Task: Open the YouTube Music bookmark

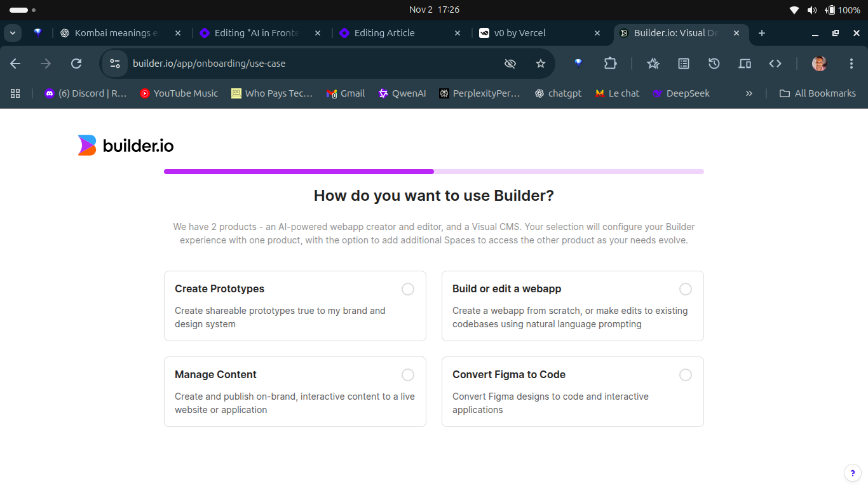Action: point(179,93)
